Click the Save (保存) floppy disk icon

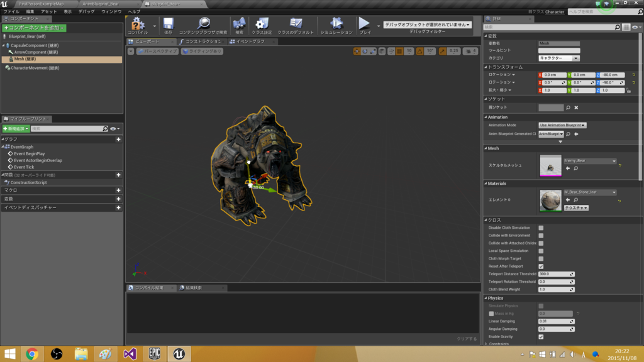click(169, 24)
